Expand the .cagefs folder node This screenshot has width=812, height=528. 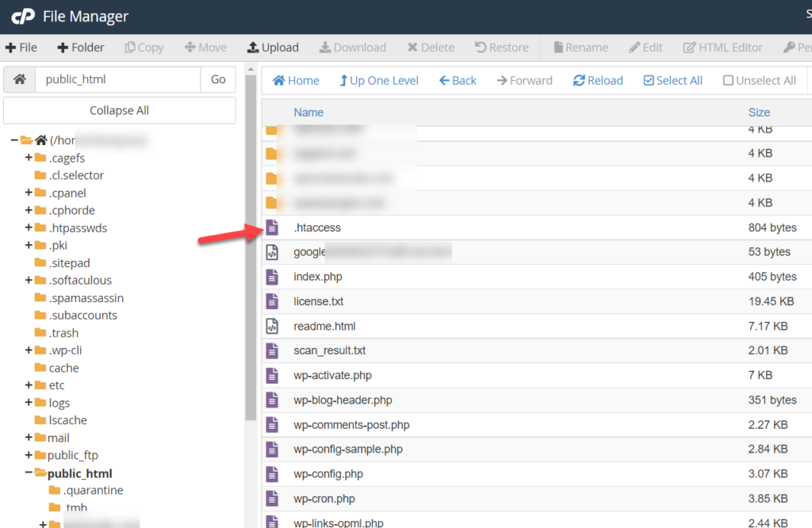(29, 157)
